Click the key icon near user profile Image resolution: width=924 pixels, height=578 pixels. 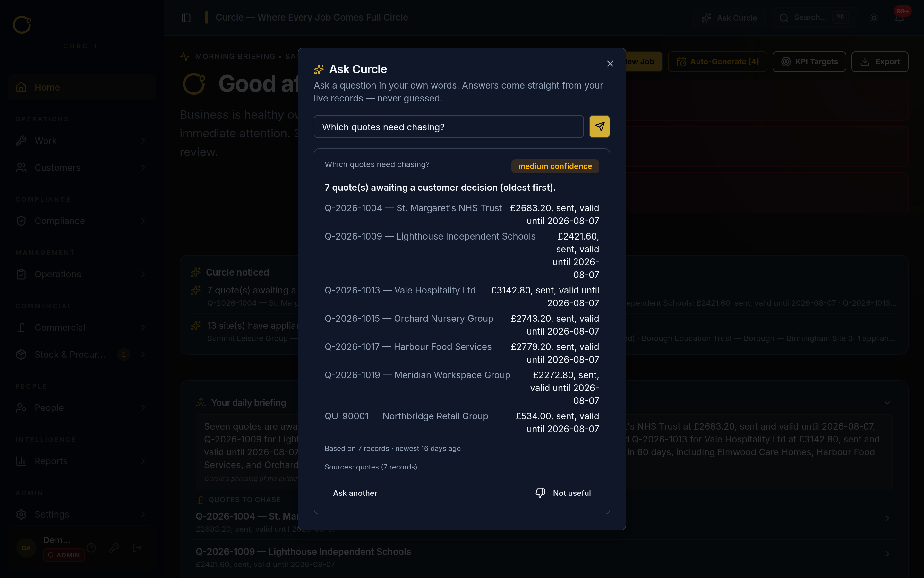point(114,548)
